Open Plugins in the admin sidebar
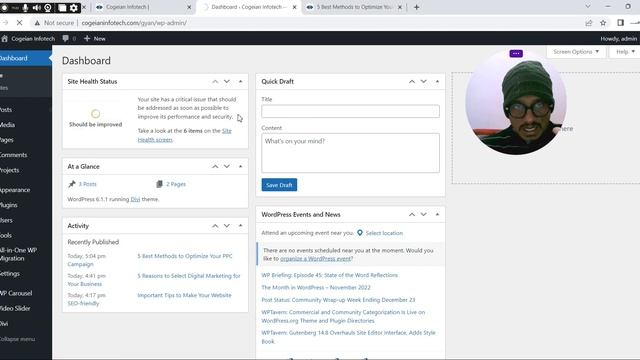The image size is (640, 360). [25, 205]
